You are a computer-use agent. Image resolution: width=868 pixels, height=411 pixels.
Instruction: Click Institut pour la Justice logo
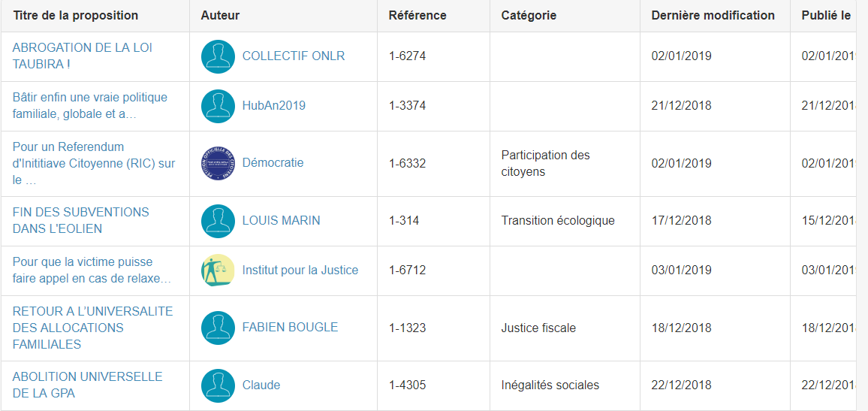[218, 270]
